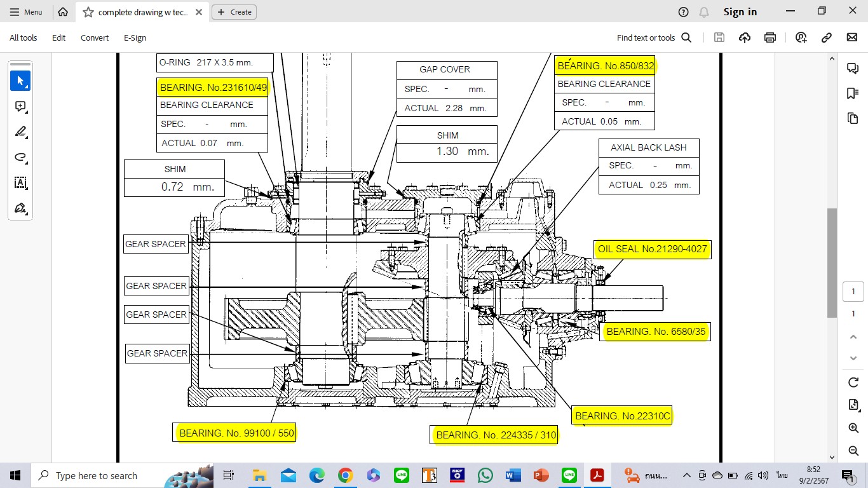
Task: Switch to the E-Sign tab
Action: pos(135,37)
